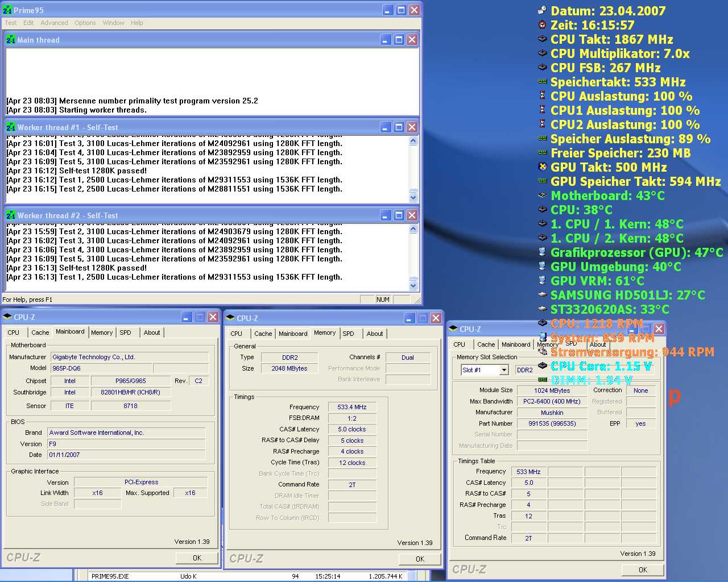Image resolution: width=728 pixels, height=582 pixels.
Task: Click Worker thread #2 scroll down arrow
Action: click(x=413, y=285)
